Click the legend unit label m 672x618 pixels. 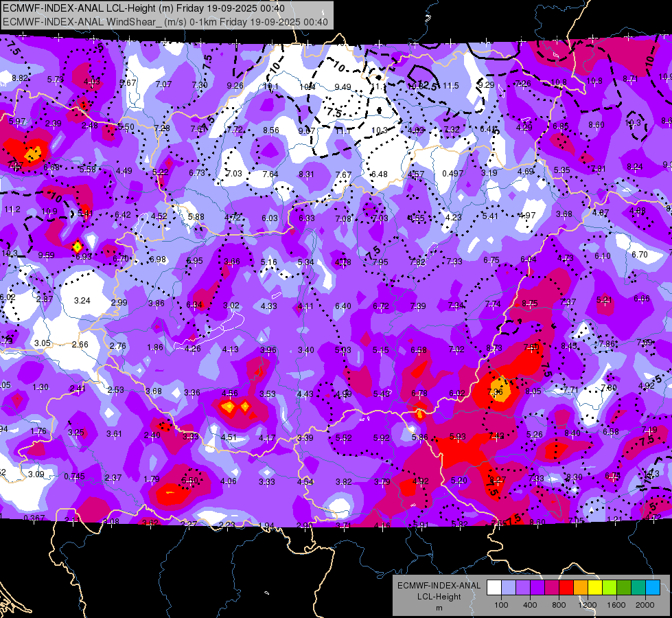pyautogui.click(x=439, y=608)
